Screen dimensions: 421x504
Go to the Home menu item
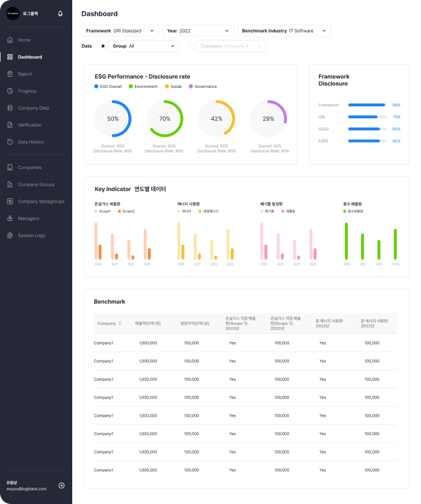24,40
